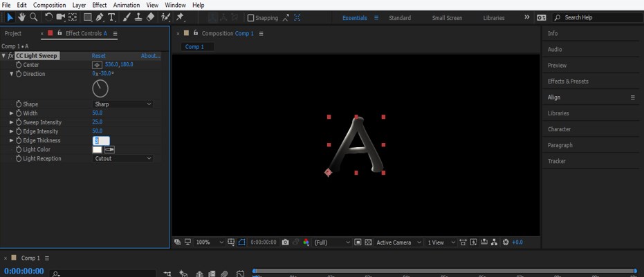
Task: Open Light Reception dropdown set to Cutout
Action: pyautogui.click(x=122, y=159)
